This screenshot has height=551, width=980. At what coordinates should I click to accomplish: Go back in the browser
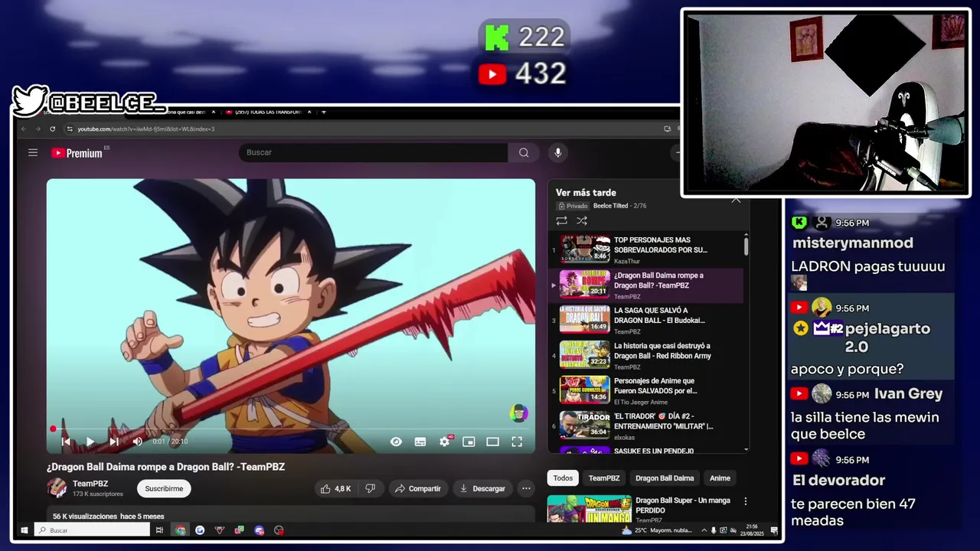(x=24, y=129)
